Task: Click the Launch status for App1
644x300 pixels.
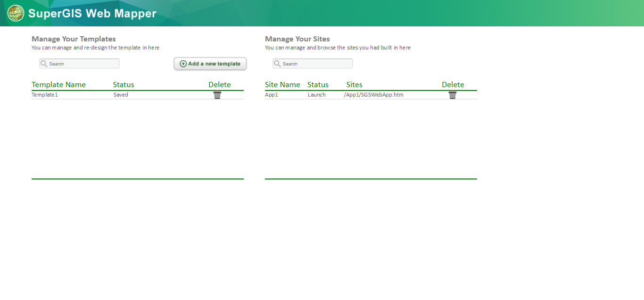Action: click(317, 95)
